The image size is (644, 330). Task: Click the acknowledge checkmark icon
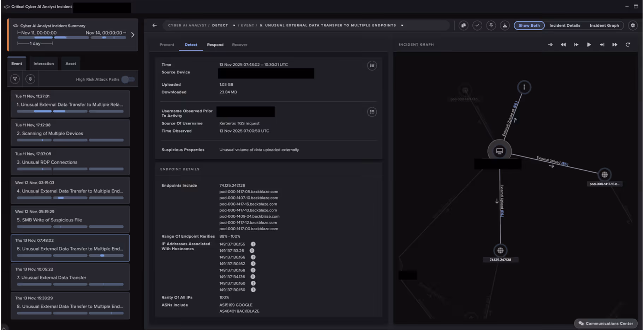477,25
